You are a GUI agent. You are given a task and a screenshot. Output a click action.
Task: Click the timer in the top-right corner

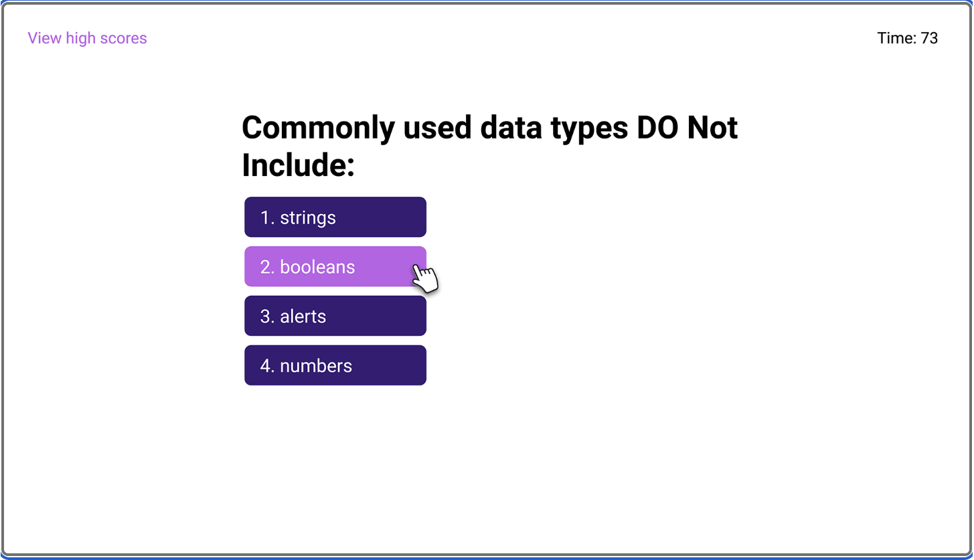pos(908,38)
